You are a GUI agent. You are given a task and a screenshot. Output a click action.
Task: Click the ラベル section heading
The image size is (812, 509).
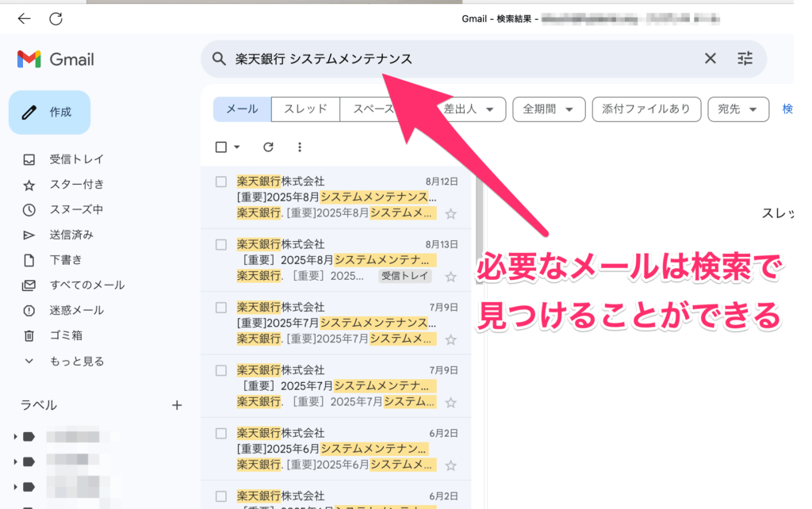click(x=39, y=405)
